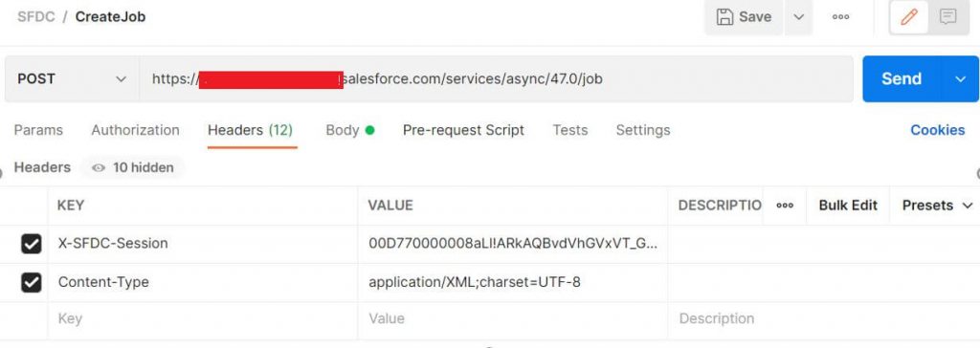
Task: Open the Presets dropdown
Action: tap(938, 206)
